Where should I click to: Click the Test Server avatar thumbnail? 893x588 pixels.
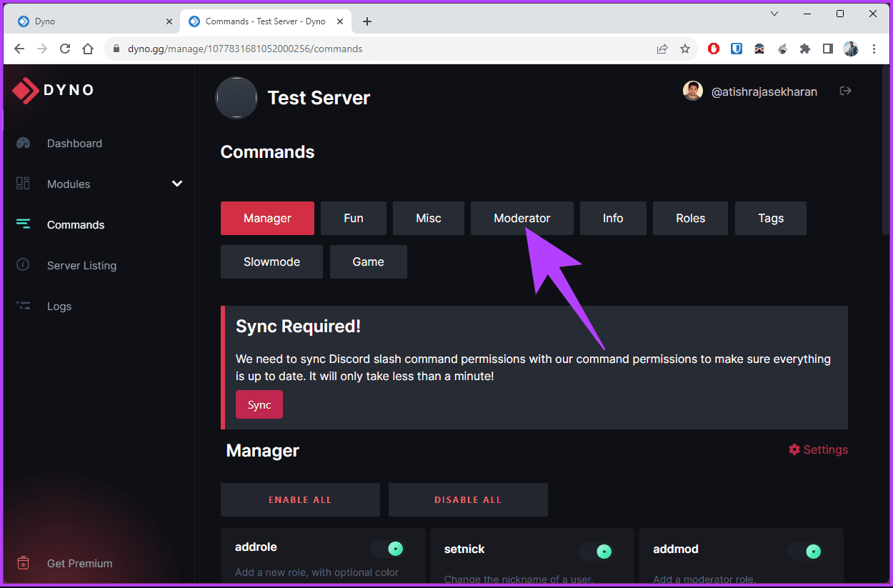pyautogui.click(x=236, y=98)
